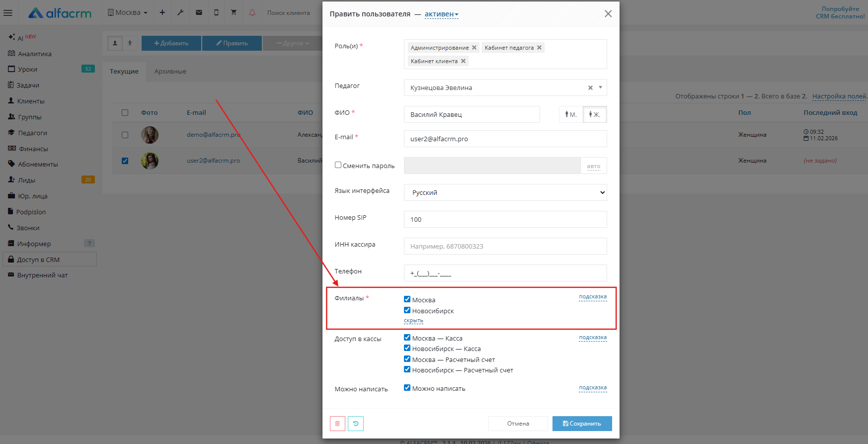Click the Отмена button
This screenshot has height=444, width=868.
coord(518,424)
